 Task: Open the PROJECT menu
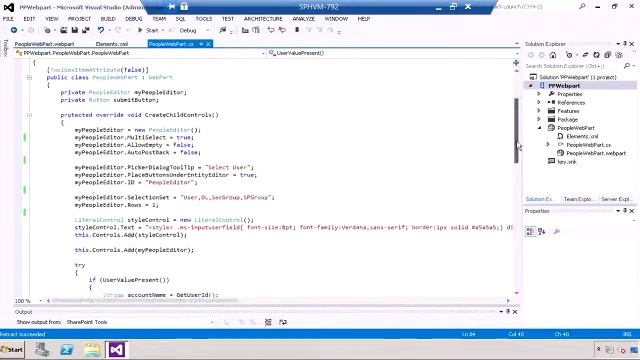tap(79, 19)
